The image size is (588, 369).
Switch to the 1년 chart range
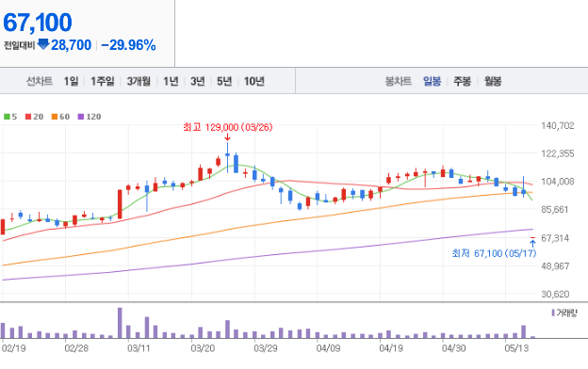[x=171, y=81]
